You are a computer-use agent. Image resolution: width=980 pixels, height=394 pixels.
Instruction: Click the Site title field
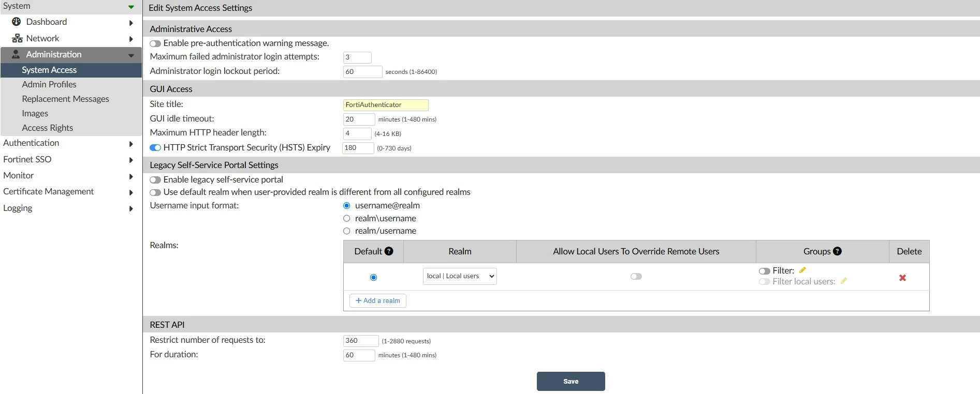386,105
